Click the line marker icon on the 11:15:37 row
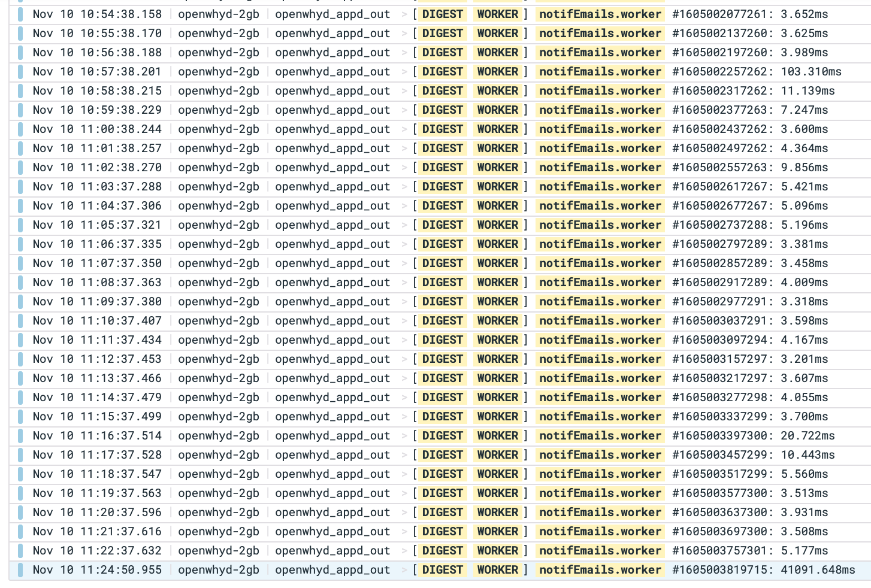This screenshot has width=871, height=588. (x=21, y=416)
